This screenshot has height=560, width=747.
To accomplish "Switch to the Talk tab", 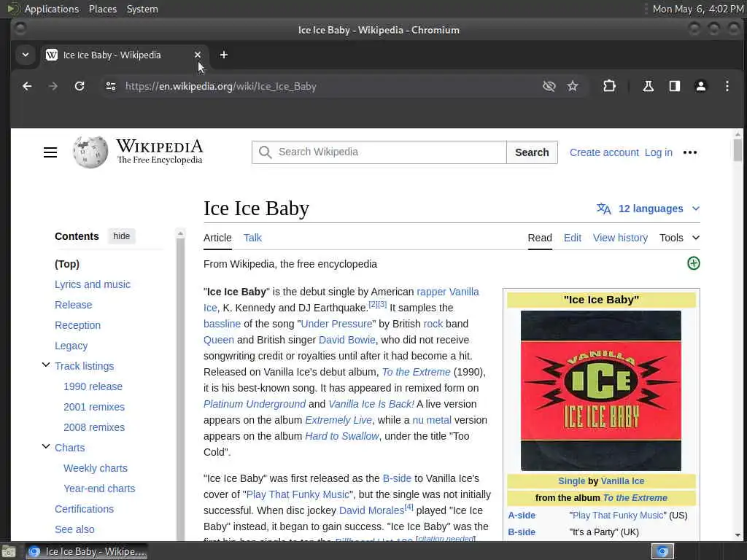I will (x=252, y=238).
